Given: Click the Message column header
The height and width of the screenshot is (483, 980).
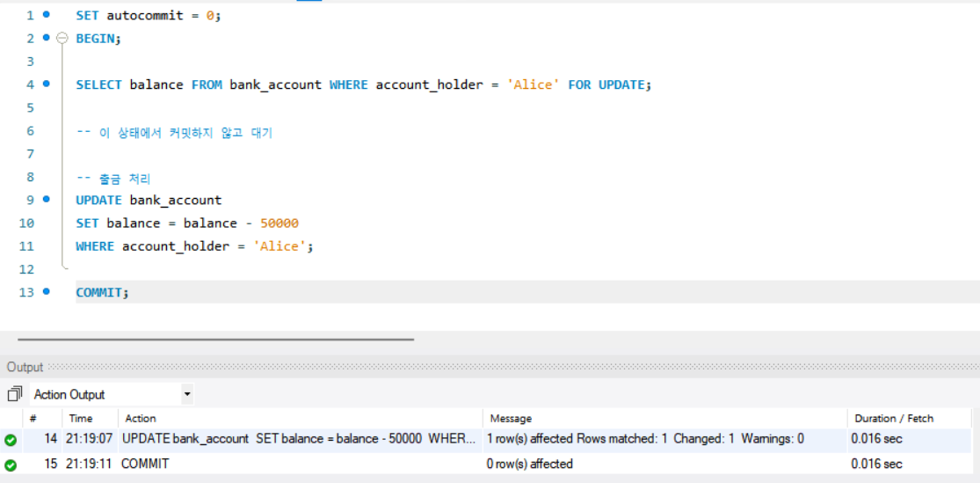Looking at the screenshot, I should [511, 419].
